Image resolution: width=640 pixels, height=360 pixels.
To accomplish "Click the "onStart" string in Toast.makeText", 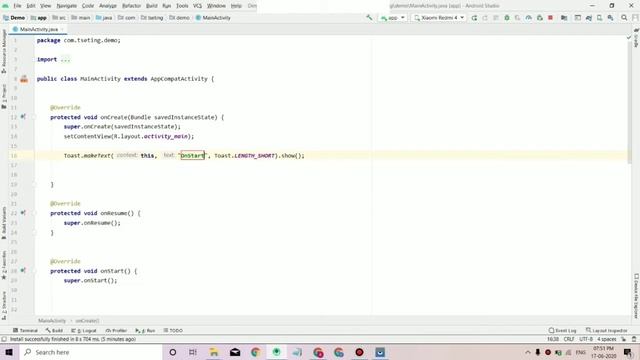I will tap(193, 156).
